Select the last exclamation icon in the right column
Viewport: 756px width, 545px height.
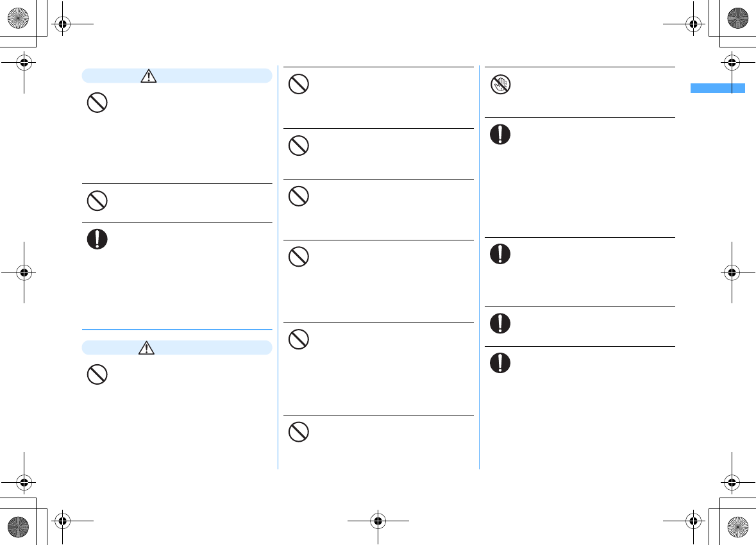500,363
